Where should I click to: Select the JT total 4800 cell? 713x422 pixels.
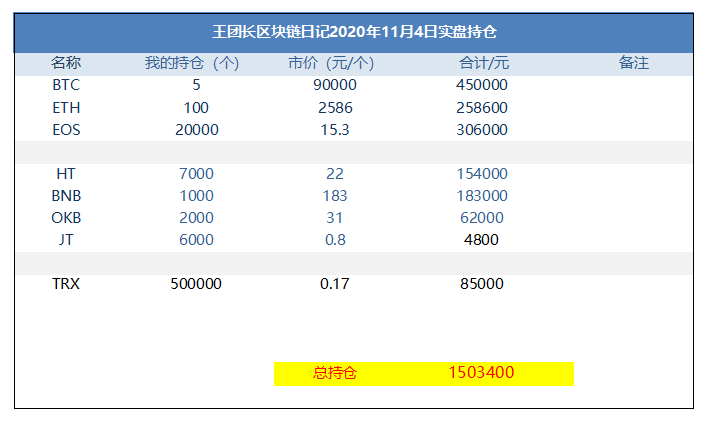481,240
